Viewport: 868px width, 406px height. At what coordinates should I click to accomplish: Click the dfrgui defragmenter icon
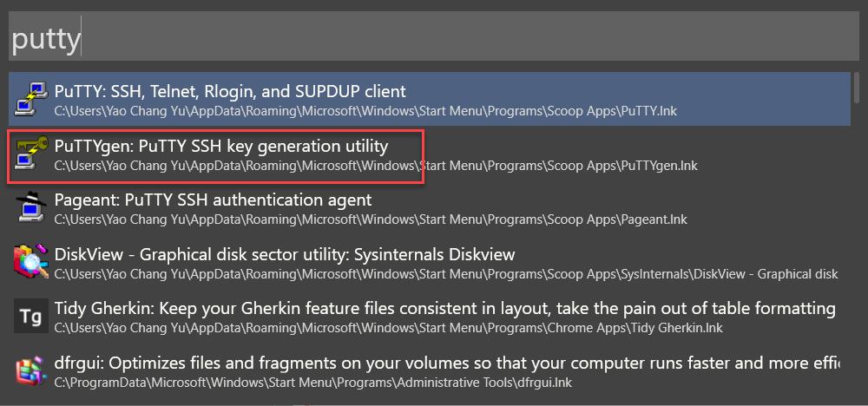tap(30, 370)
